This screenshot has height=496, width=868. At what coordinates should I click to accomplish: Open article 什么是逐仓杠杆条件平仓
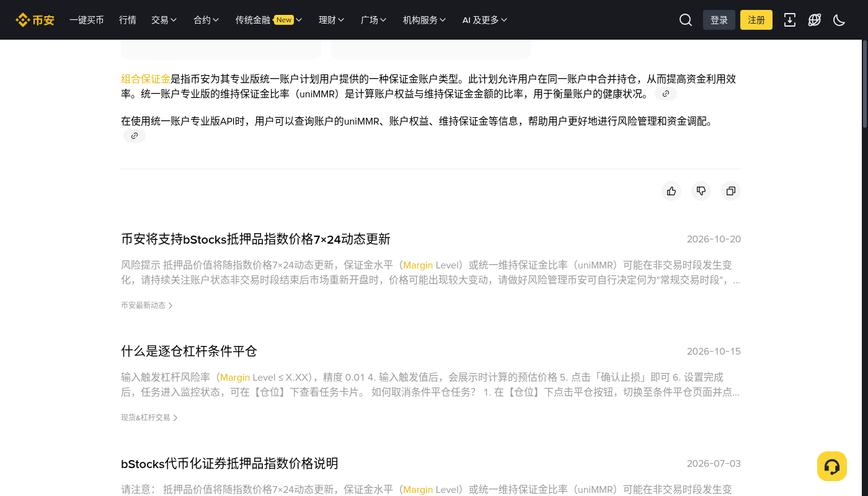189,352
